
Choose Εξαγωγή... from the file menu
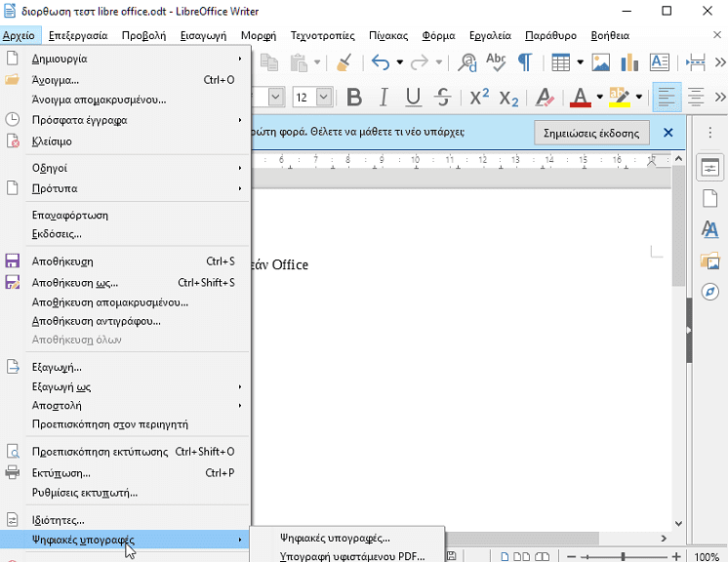click(125, 368)
